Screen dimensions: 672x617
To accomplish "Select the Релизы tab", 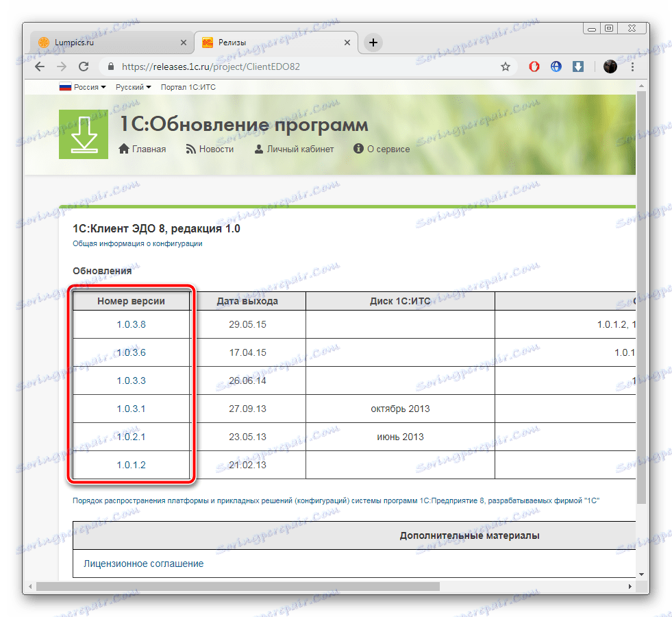I will 277,43.
